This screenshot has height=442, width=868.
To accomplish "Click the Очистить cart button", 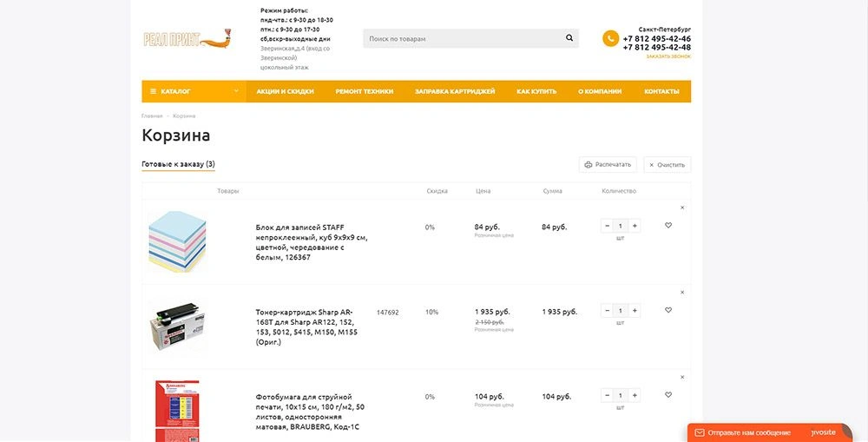I will tap(667, 164).
